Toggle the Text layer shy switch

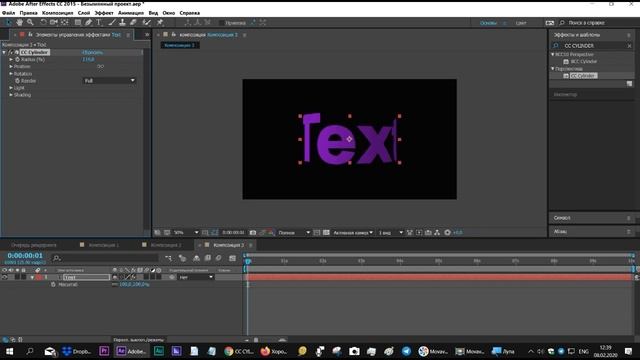click(x=115, y=277)
